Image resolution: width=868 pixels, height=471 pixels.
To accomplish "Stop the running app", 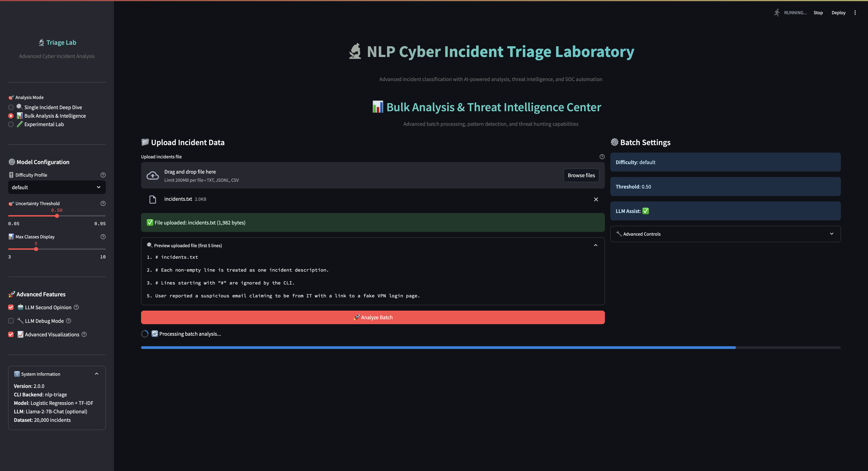I will (x=818, y=13).
